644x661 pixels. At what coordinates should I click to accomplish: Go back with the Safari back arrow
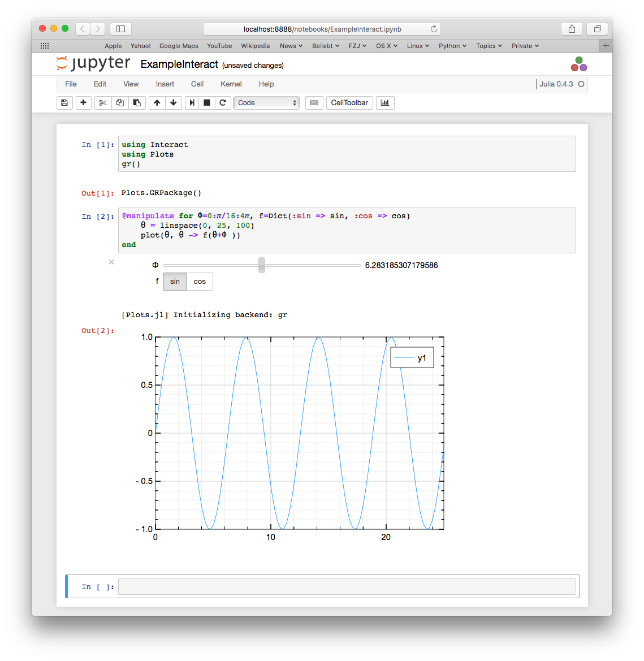click(x=83, y=29)
